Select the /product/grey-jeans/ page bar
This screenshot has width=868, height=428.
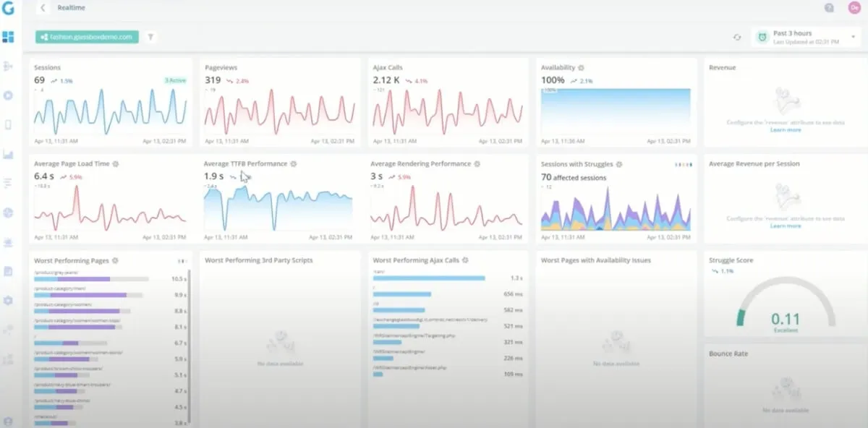coord(91,278)
